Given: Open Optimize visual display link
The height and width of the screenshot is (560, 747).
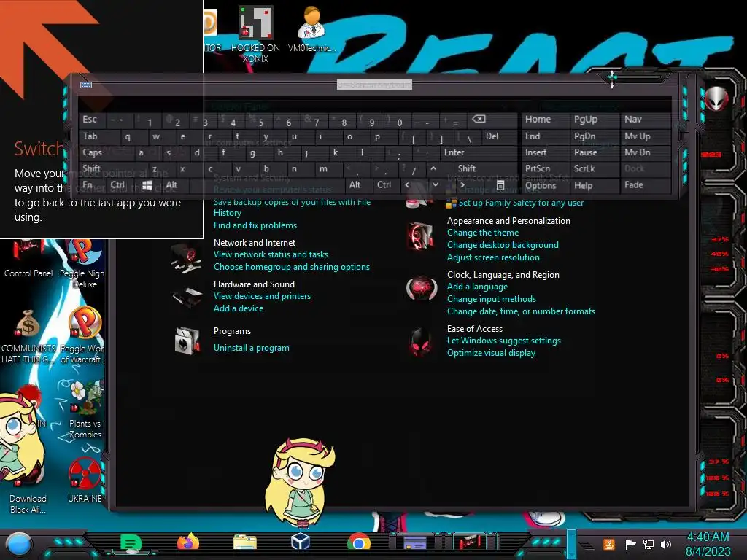Looking at the screenshot, I should [x=491, y=353].
